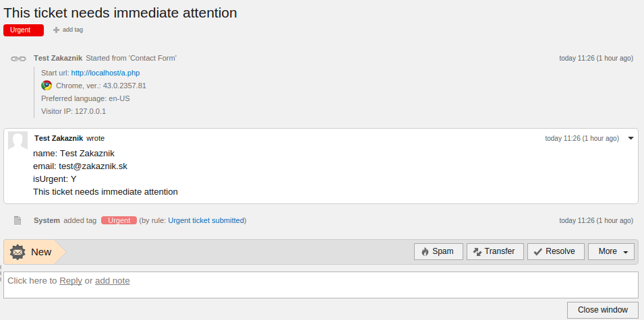Click the plus icon to add tag
The height and width of the screenshot is (320, 644).
57,30
